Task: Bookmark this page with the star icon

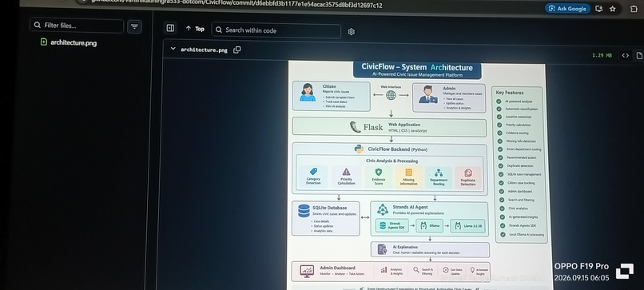Action: click(612, 9)
